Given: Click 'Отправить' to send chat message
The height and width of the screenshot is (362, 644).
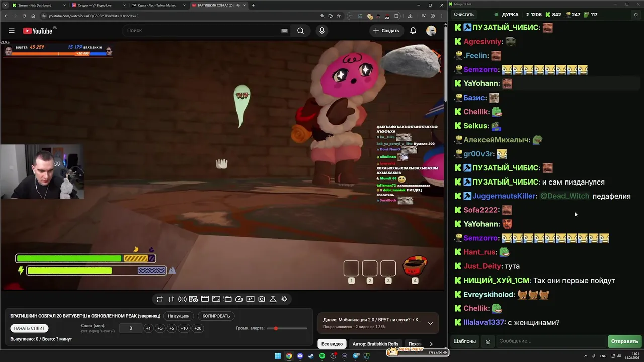Looking at the screenshot, I should coord(624,342).
